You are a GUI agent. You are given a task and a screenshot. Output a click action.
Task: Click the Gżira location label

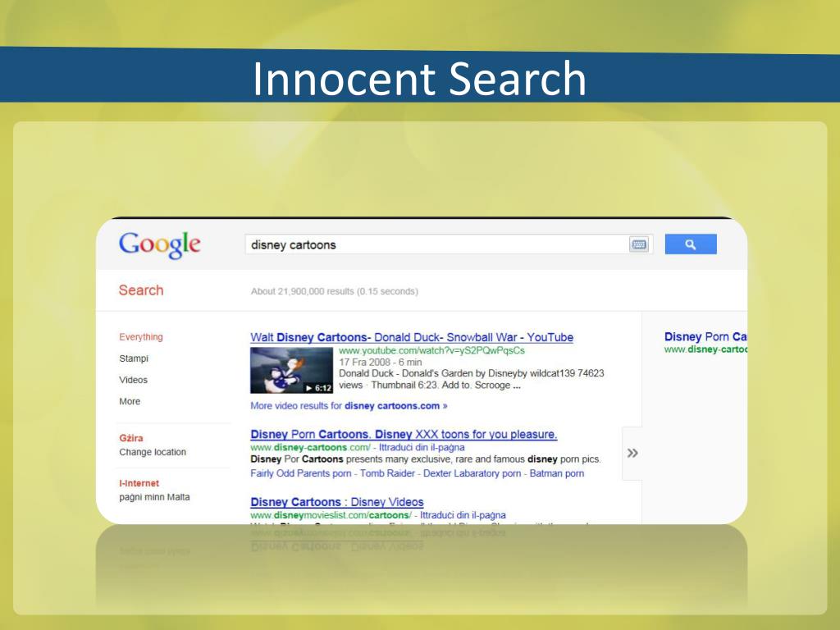[130, 438]
